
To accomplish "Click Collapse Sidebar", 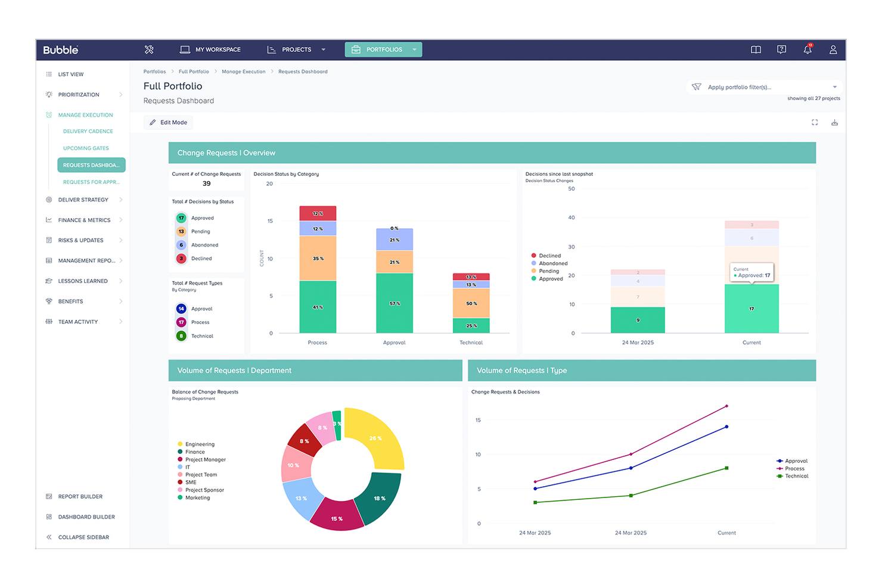I will tap(77, 537).
